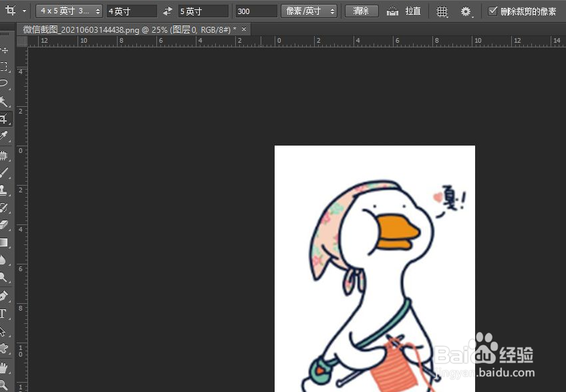The image size is (566, 392).
Task: Click the crop tool preset icon in options bar
Action: pyautogui.click(x=11, y=11)
